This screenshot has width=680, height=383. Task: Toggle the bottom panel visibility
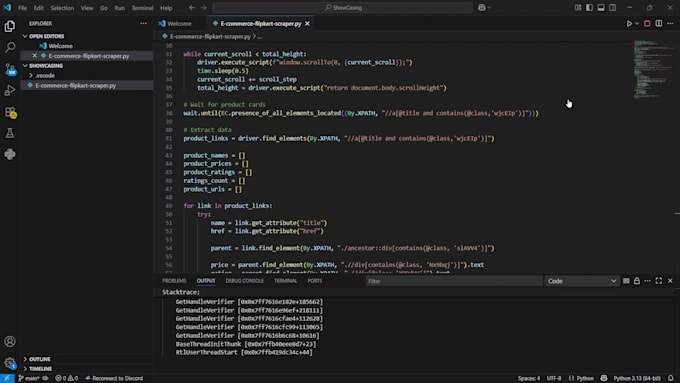601,7
